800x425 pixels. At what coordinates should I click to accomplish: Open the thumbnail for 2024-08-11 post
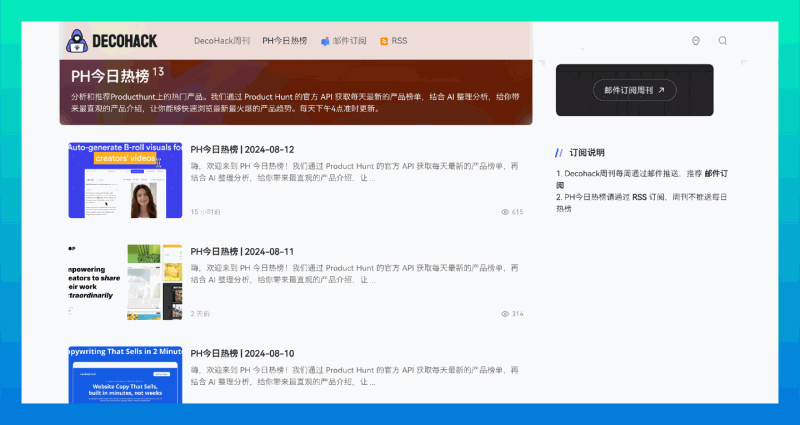tap(126, 282)
